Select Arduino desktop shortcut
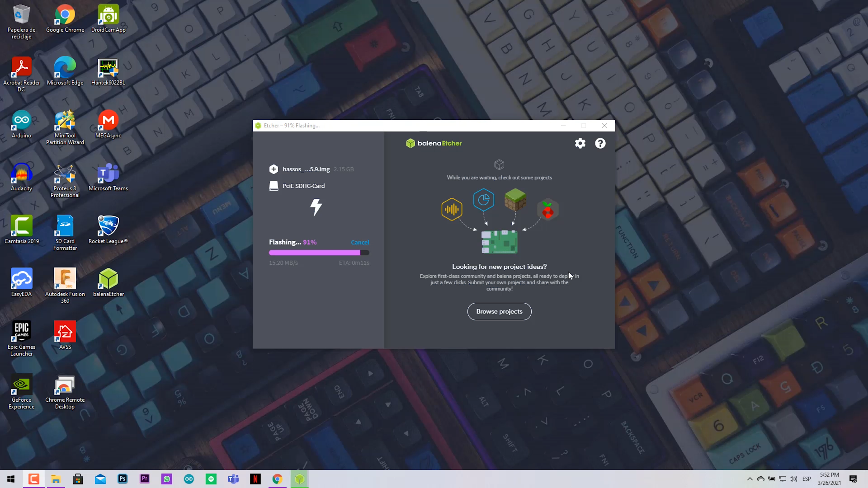This screenshot has width=868, height=488. pyautogui.click(x=21, y=124)
